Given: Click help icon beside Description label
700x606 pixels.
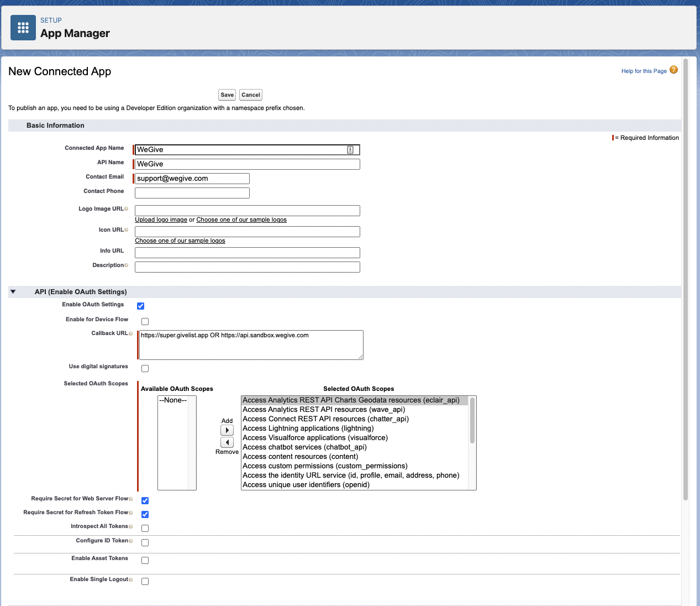Looking at the screenshot, I should click(127, 265).
